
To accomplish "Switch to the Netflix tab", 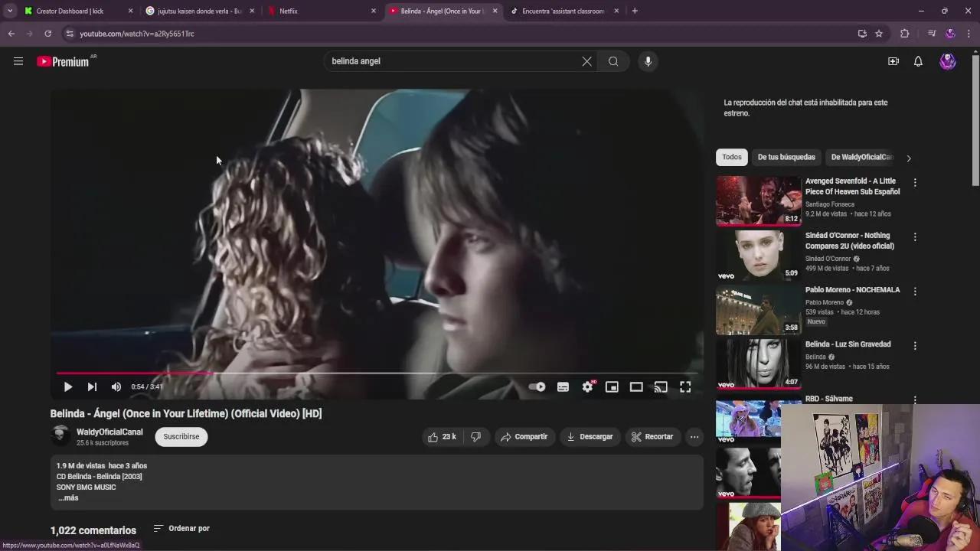I will point(322,11).
